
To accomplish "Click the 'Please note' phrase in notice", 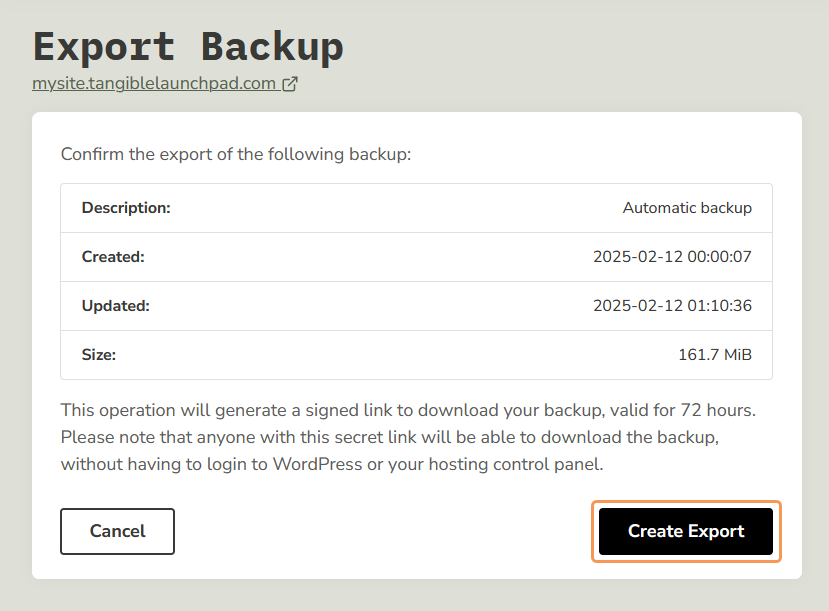I will (105, 437).
